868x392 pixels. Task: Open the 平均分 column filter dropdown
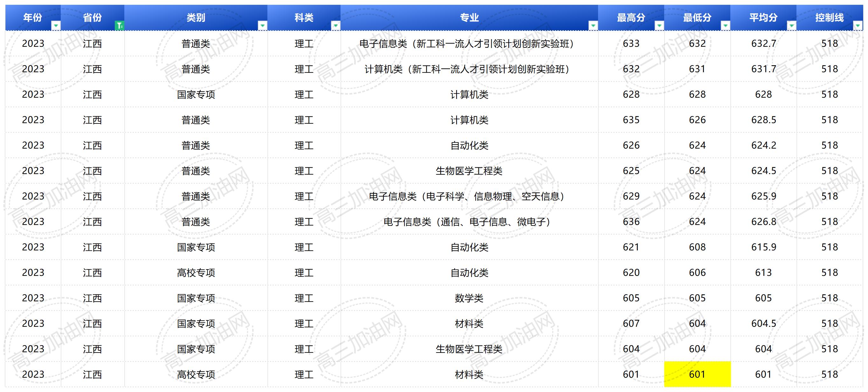pyautogui.click(x=791, y=26)
